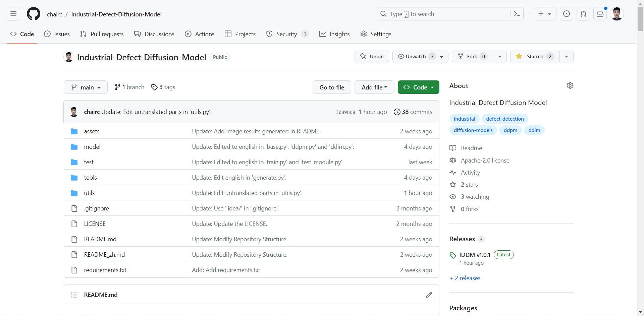Image resolution: width=644 pixels, height=316 pixels.
Task: Open the 3 watching link
Action: click(475, 197)
